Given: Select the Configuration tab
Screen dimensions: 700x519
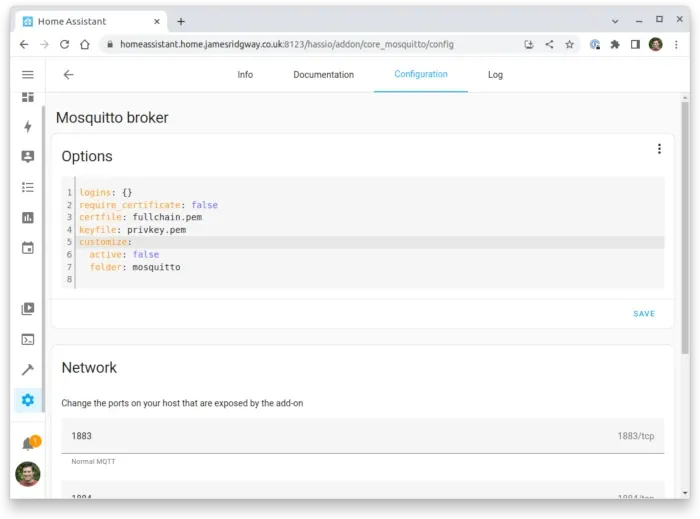Looking at the screenshot, I should click(x=421, y=74).
